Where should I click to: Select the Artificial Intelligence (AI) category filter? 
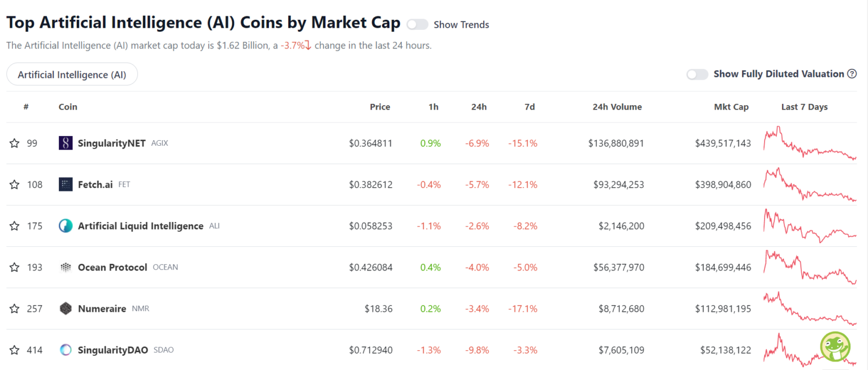(72, 74)
